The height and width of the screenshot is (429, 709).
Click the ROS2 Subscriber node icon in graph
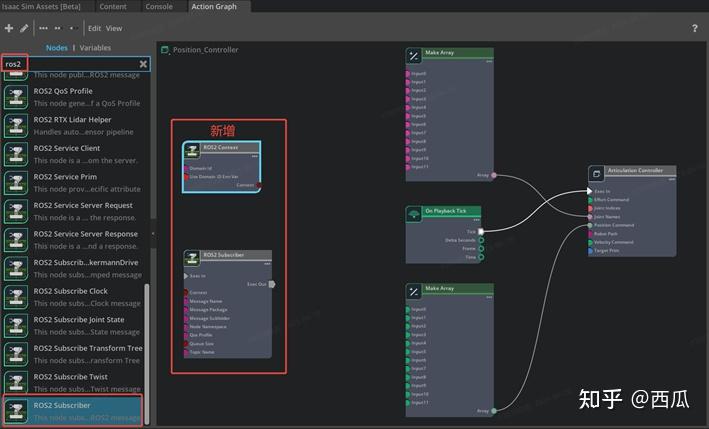[193, 257]
